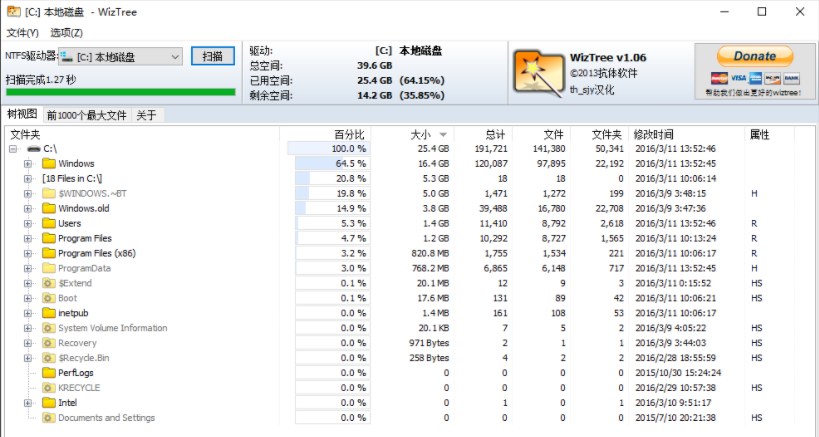
Task: Click the 191,721 total count value
Action: [491, 149]
